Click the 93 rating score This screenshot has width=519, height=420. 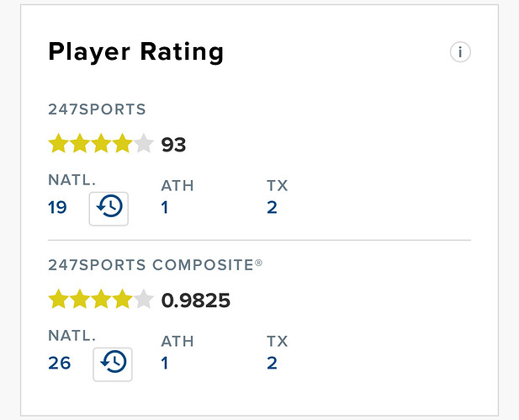(x=173, y=145)
